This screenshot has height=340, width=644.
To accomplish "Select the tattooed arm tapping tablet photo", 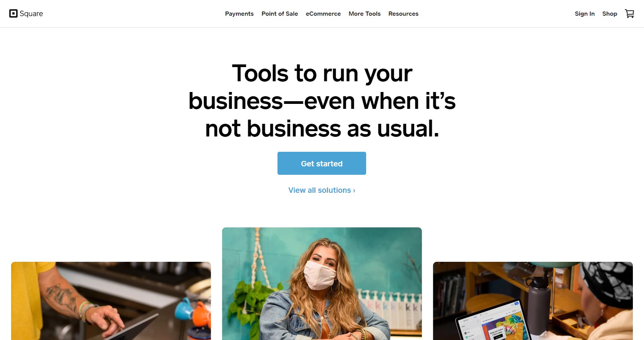I will [111, 301].
